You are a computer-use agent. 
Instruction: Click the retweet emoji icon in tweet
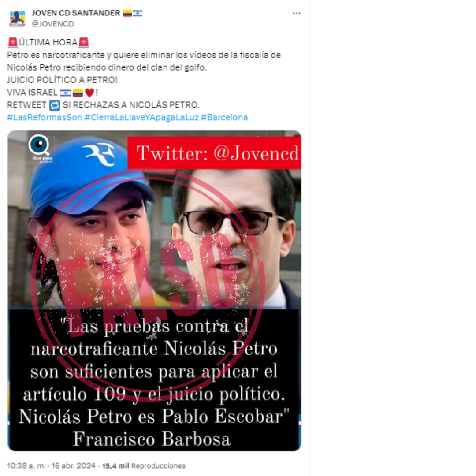point(55,105)
